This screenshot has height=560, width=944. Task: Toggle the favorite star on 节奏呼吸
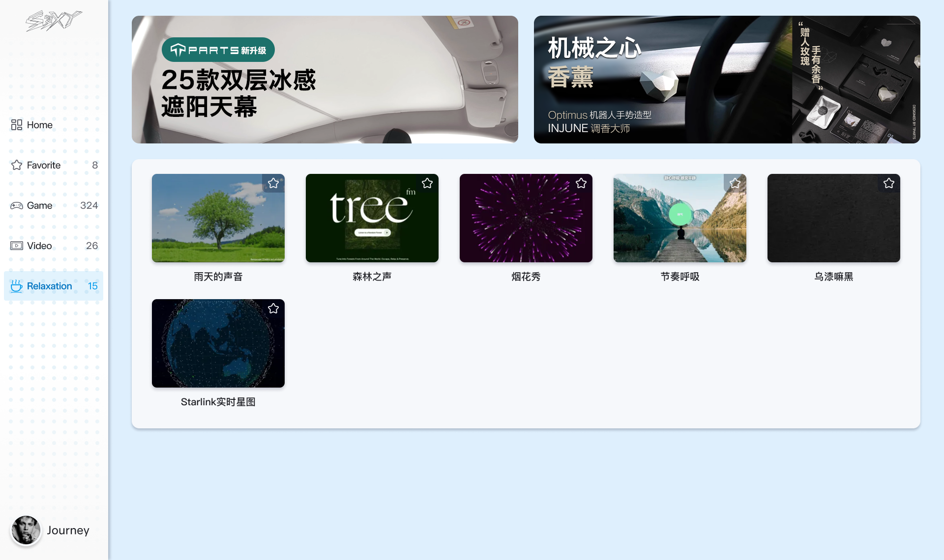[735, 183]
